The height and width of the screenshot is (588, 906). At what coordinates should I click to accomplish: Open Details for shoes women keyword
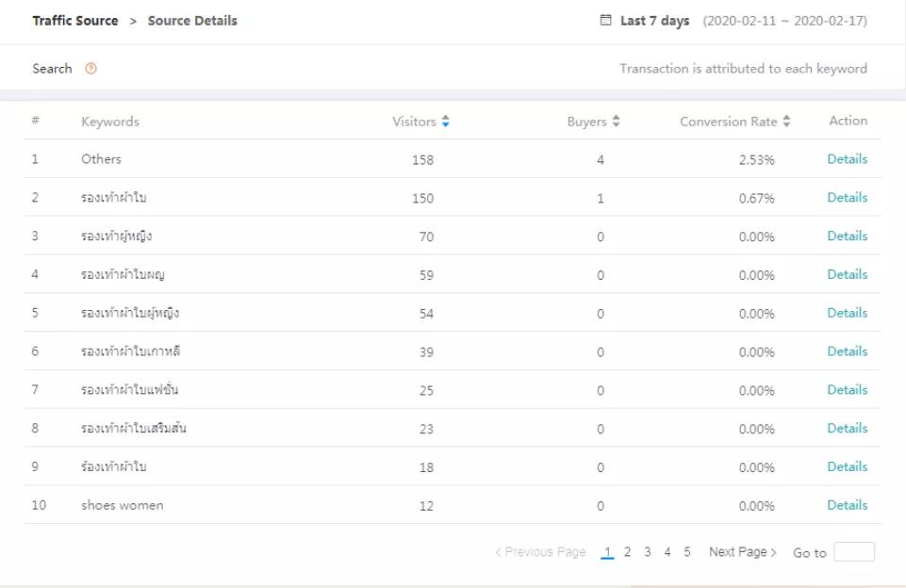tap(847, 505)
